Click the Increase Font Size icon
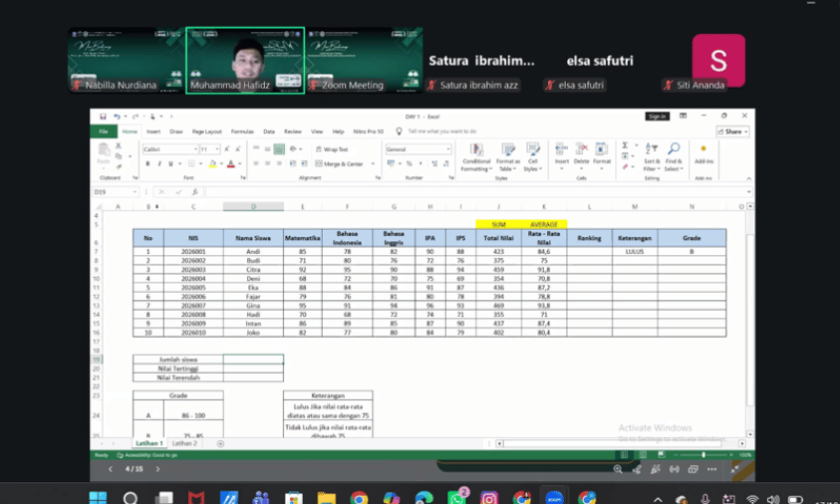The image size is (840, 504). (227, 148)
